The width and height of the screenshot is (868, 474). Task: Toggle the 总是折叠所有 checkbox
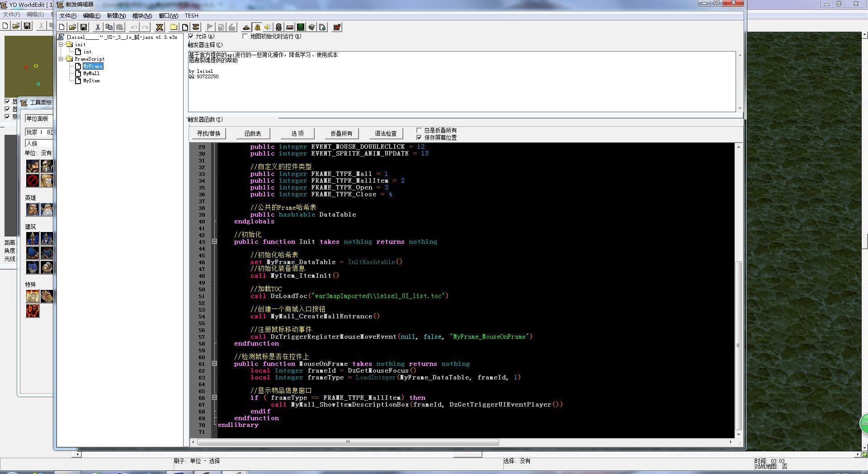(x=419, y=130)
